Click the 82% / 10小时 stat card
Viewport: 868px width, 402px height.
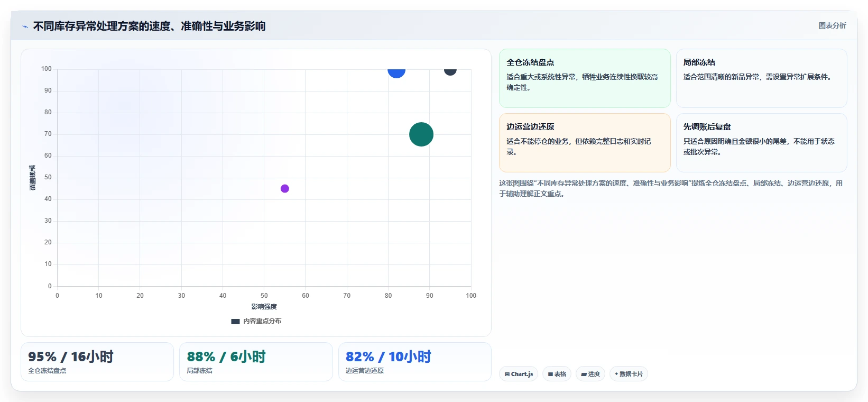[415, 362]
